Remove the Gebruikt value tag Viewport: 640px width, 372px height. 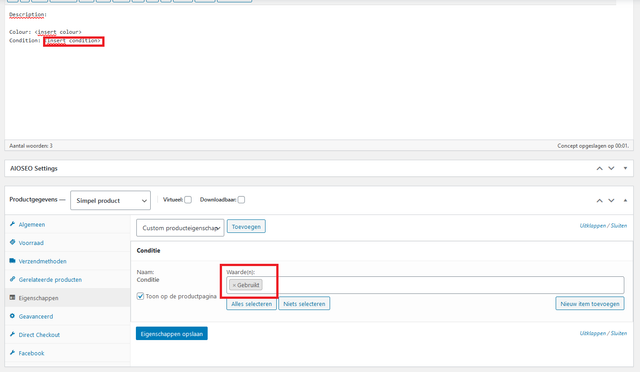pos(234,285)
